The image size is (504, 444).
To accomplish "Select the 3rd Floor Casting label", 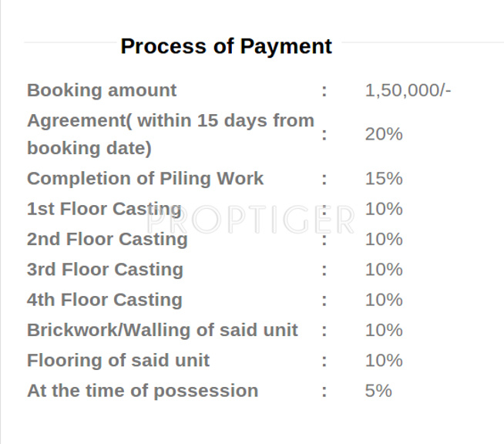I will tap(105, 270).
